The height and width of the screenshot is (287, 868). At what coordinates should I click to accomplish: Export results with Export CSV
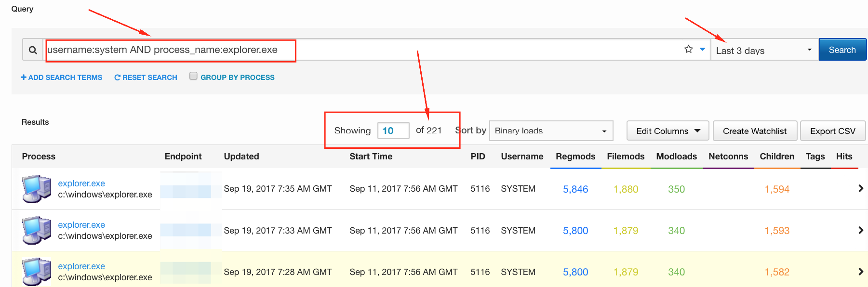click(x=832, y=131)
